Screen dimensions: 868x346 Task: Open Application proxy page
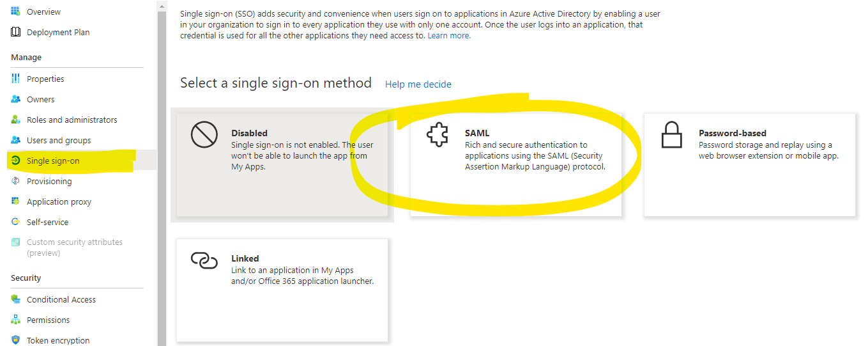pyautogui.click(x=59, y=201)
